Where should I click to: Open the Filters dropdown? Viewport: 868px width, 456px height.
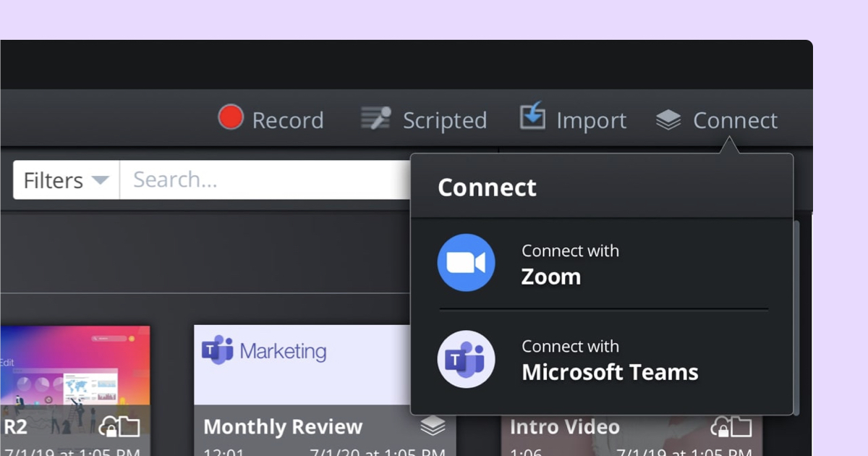67,180
